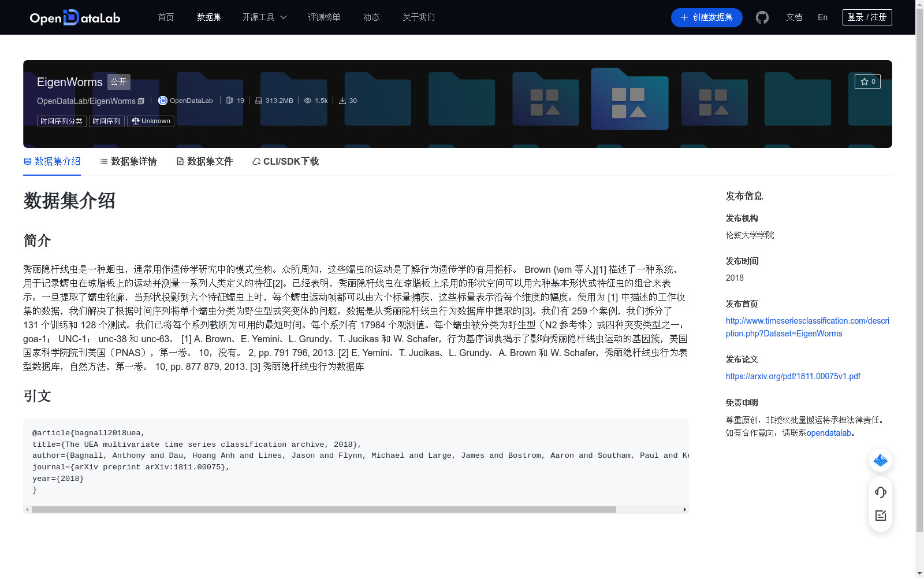
Task: Click the opendatalab contact link
Action: 829,433
